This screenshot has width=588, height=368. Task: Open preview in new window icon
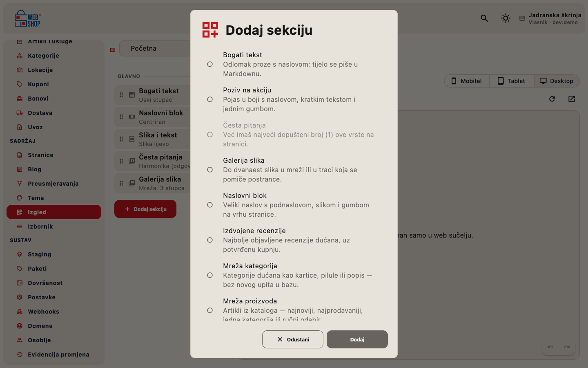pos(572,99)
